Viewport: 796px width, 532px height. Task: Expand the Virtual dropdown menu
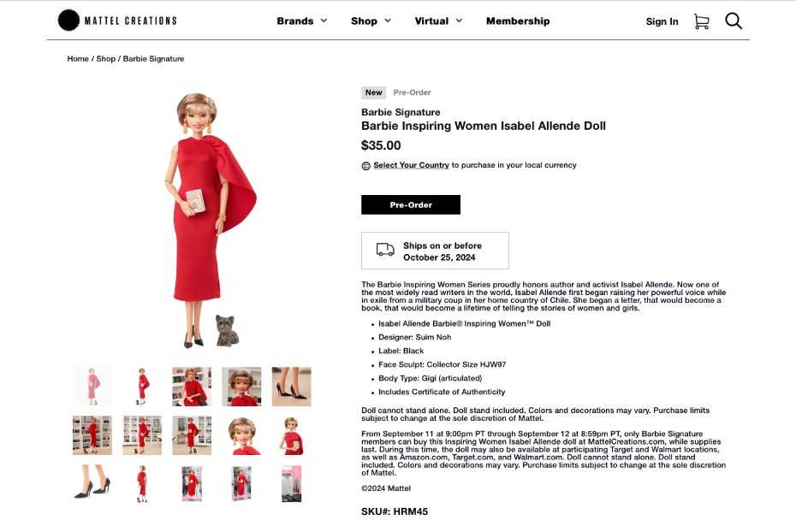point(438,21)
